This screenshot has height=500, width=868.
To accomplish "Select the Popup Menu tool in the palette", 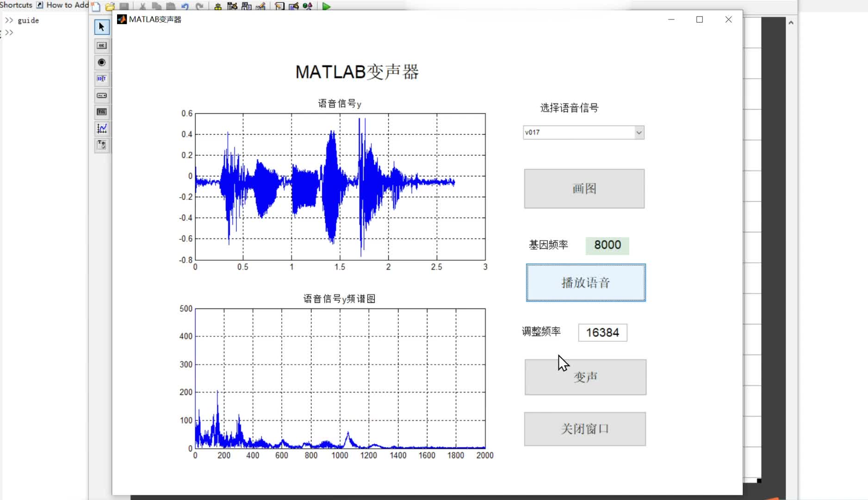I will point(101,96).
